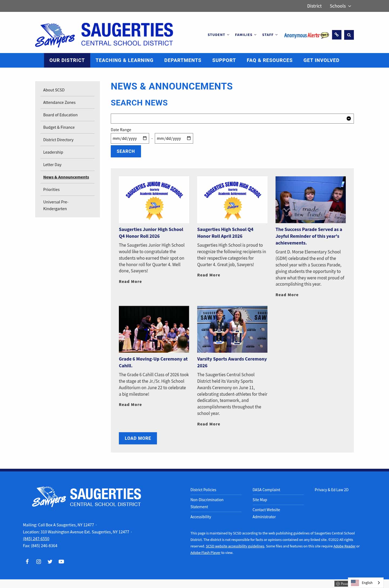Go to Universal Pre-Kindergarten sidebar link
The height and width of the screenshot is (588, 389).
[x=56, y=205]
